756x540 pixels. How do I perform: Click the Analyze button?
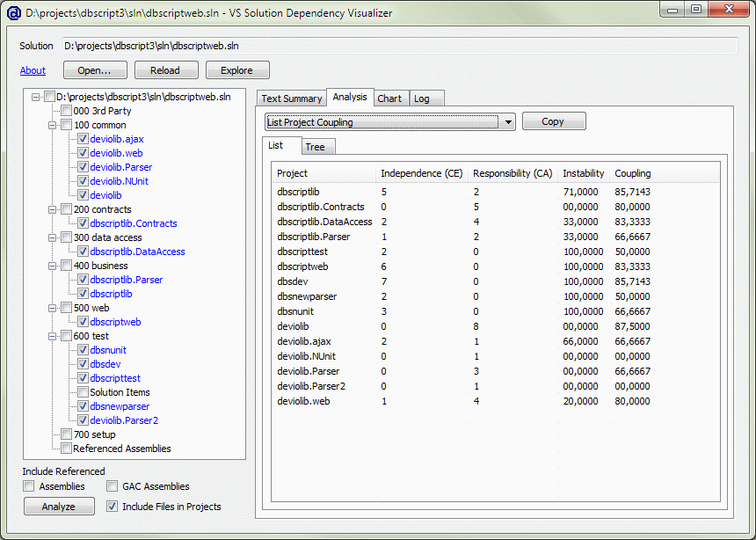click(59, 507)
